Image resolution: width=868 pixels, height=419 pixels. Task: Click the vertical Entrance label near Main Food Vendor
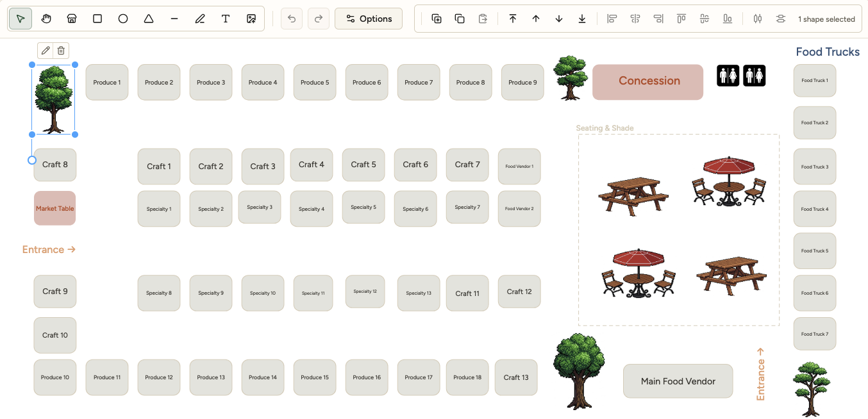point(760,374)
